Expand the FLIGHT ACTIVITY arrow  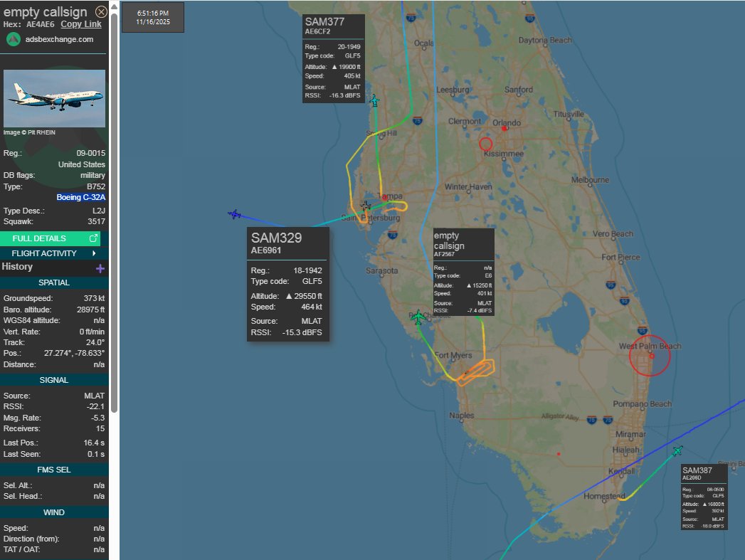coord(94,253)
